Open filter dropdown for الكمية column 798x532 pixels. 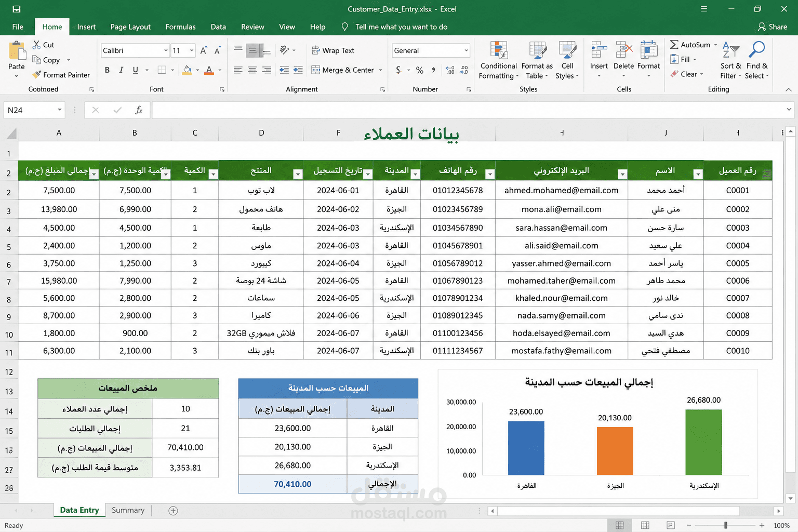[213, 174]
